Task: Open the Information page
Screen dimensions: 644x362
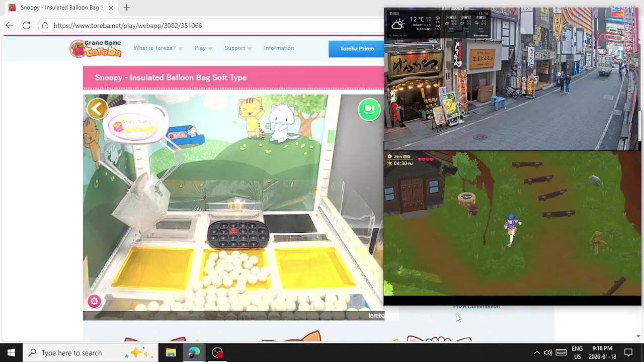Action: coord(279,48)
